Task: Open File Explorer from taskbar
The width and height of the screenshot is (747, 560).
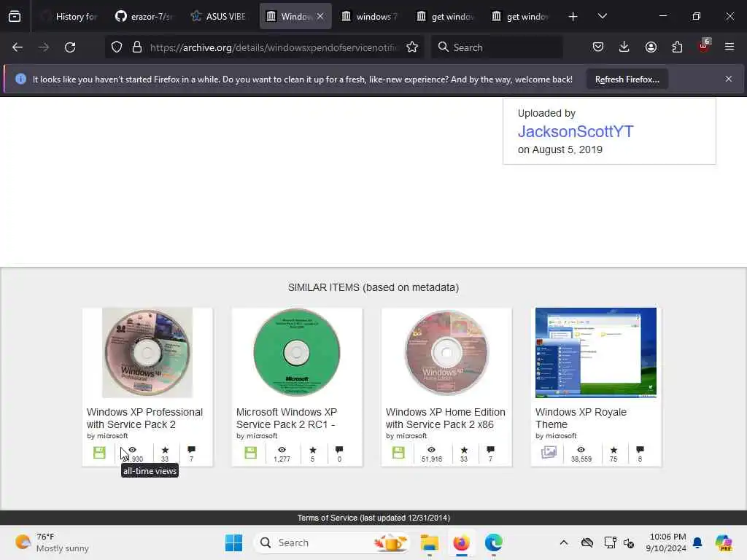Action: click(429, 542)
